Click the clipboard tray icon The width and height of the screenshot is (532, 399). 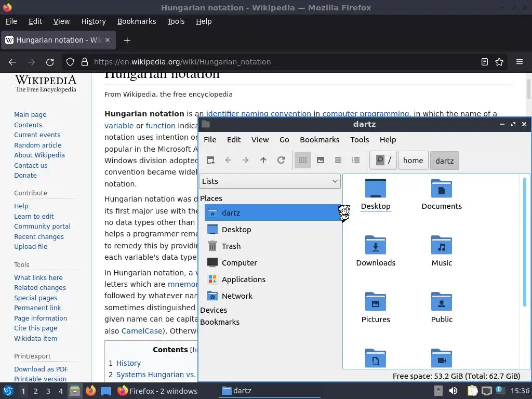pos(472,391)
